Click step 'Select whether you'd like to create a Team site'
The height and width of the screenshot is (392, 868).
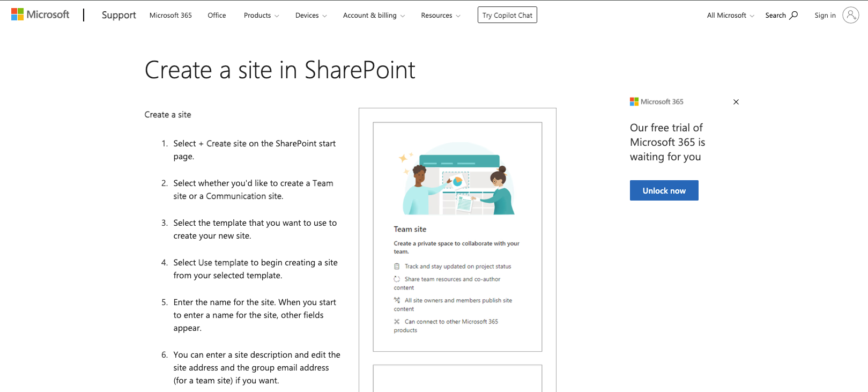click(x=254, y=190)
